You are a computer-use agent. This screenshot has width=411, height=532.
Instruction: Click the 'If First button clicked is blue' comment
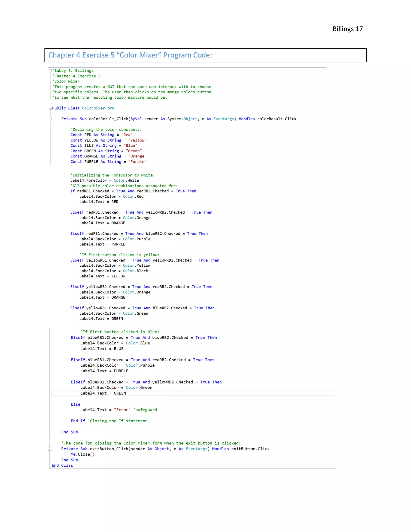tap(120, 332)
